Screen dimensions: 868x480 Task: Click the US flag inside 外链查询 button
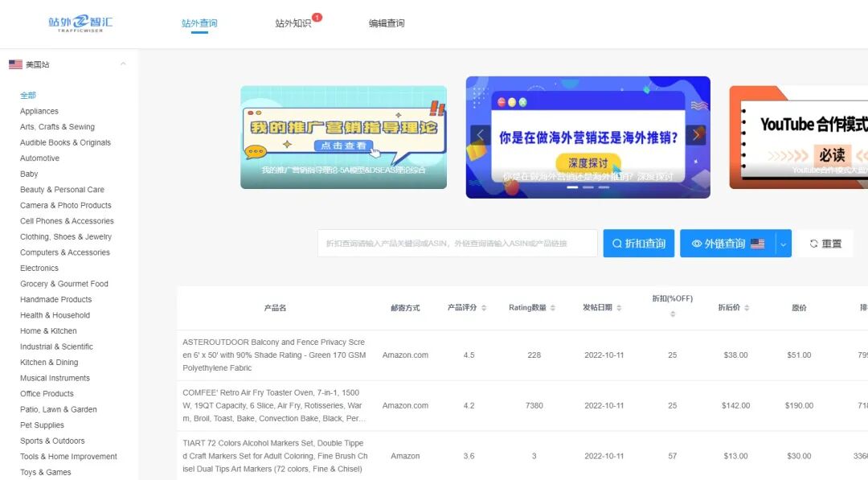point(758,243)
